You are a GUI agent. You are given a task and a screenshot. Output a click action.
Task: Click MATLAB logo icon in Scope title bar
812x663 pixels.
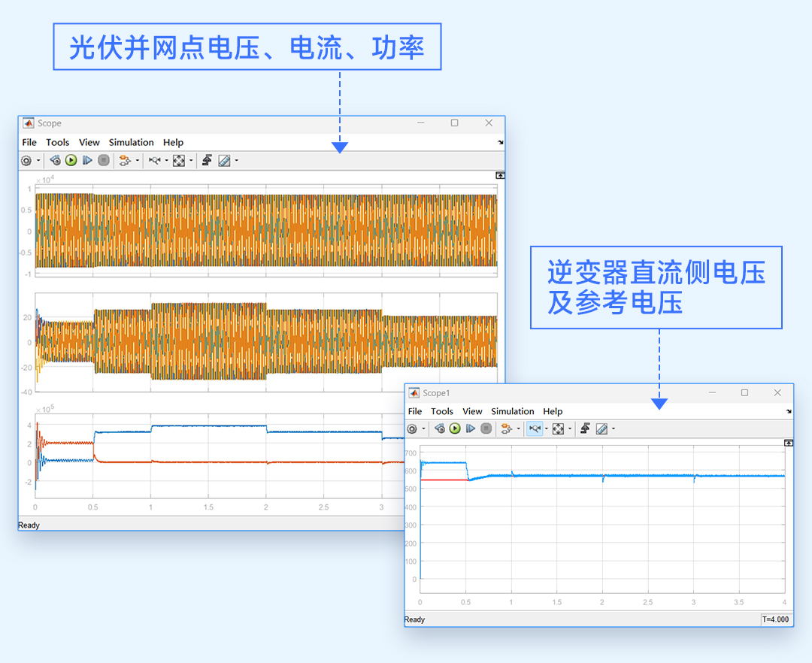[x=28, y=123]
